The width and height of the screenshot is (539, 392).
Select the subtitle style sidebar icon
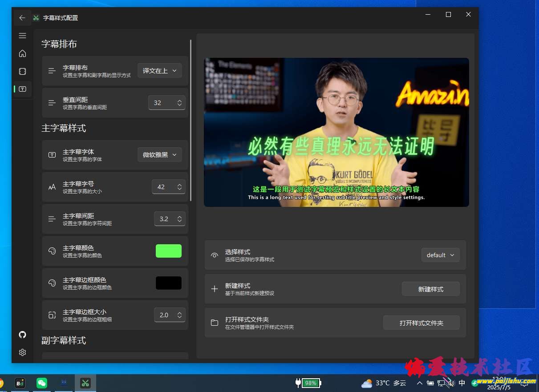22,89
